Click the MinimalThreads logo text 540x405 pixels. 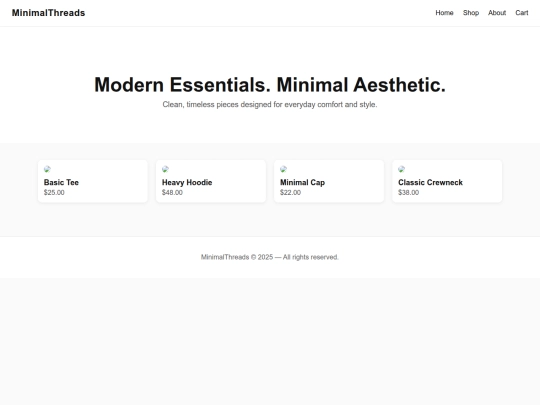click(48, 13)
